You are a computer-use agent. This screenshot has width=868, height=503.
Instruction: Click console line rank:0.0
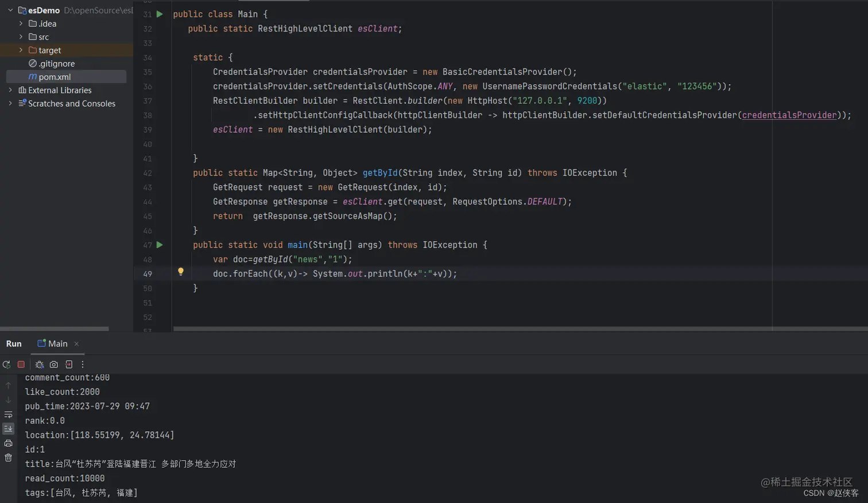point(45,421)
